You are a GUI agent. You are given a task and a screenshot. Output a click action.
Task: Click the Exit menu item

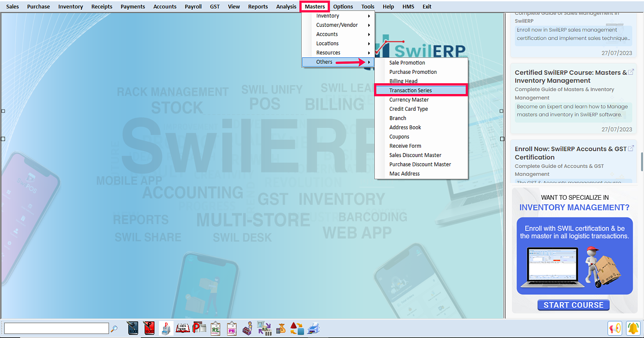tap(427, 6)
